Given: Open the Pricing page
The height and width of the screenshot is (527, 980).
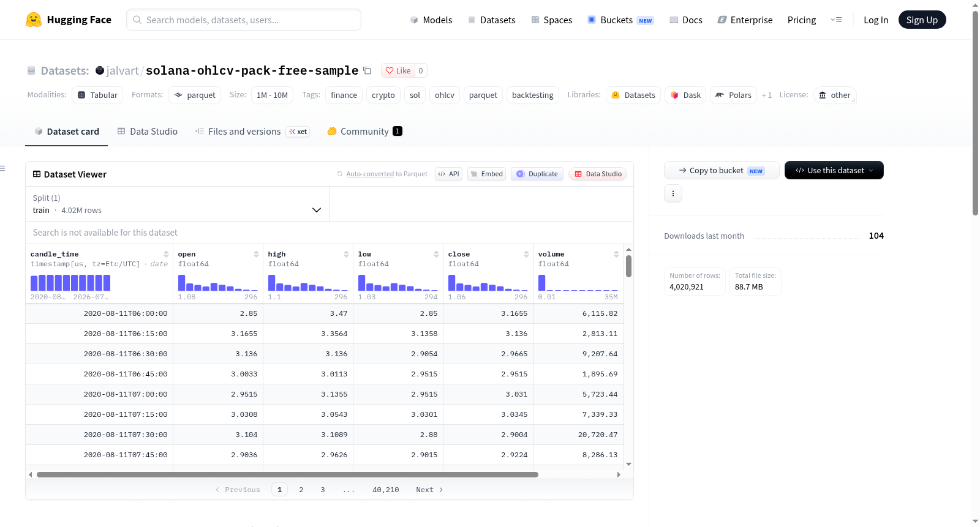Looking at the screenshot, I should click(802, 20).
